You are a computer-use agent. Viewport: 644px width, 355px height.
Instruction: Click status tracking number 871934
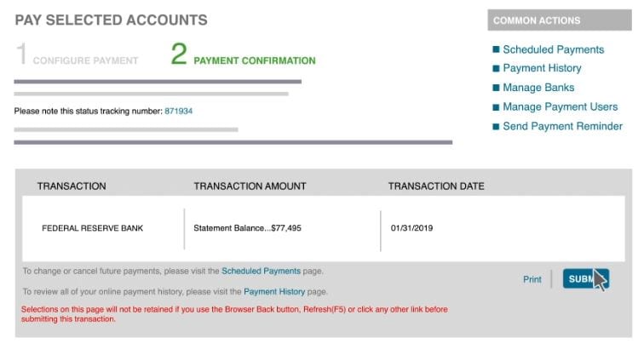[178, 111]
